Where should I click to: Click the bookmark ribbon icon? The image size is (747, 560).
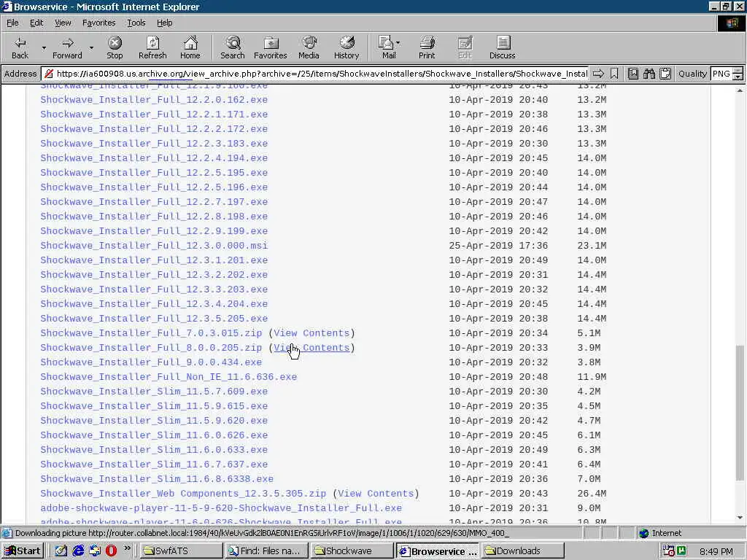point(614,74)
